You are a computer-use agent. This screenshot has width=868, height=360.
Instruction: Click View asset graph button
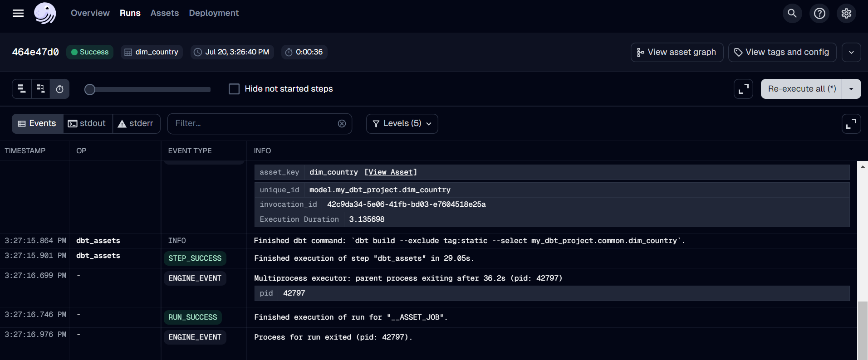(x=677, y=52)
